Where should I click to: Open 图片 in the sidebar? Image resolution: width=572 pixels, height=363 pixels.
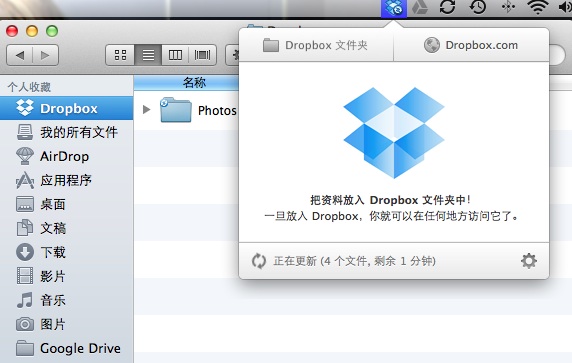tap(66, 324)
